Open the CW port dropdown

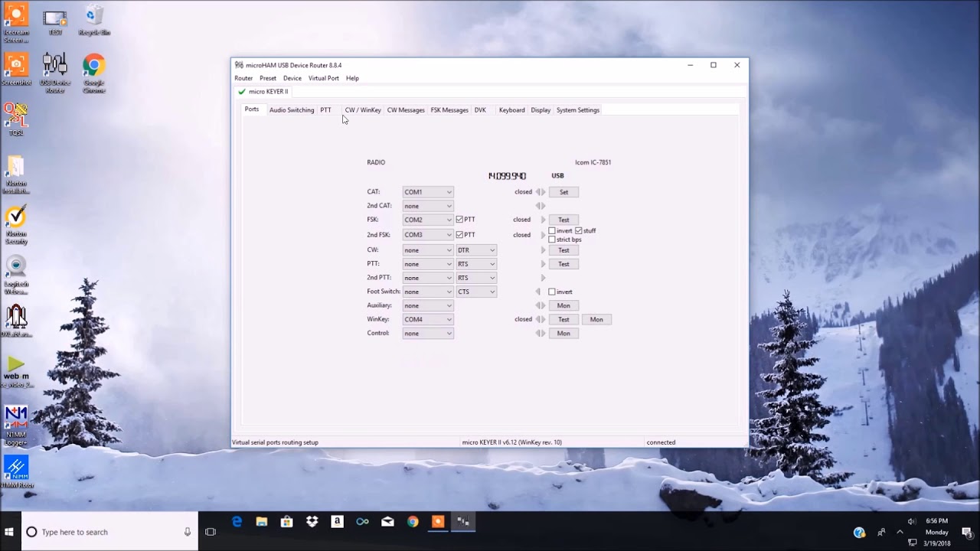tap(428, 250)
